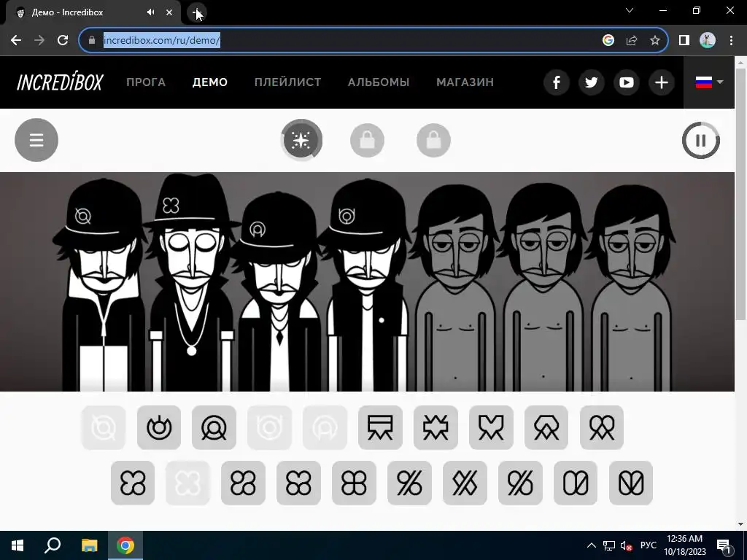Screen dimensions: 747x560
Task: Go to the ПРОГА menu item
Action: coord(146,82)
